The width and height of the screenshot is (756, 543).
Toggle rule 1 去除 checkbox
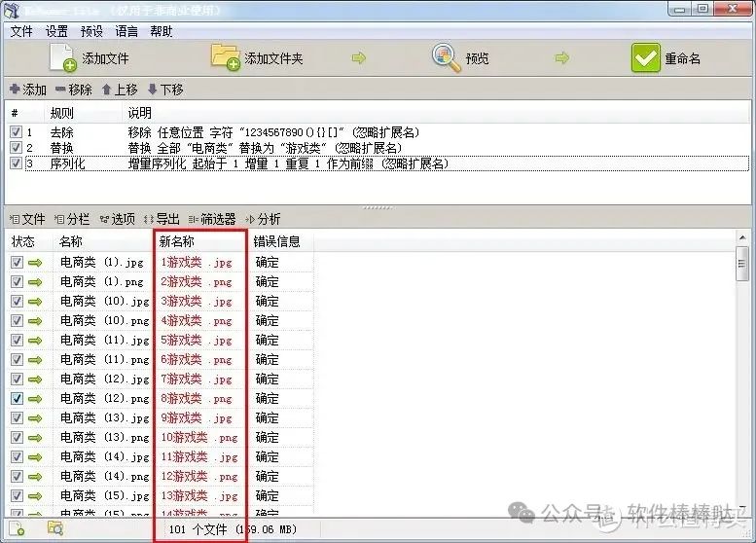[x=17, y=131]
